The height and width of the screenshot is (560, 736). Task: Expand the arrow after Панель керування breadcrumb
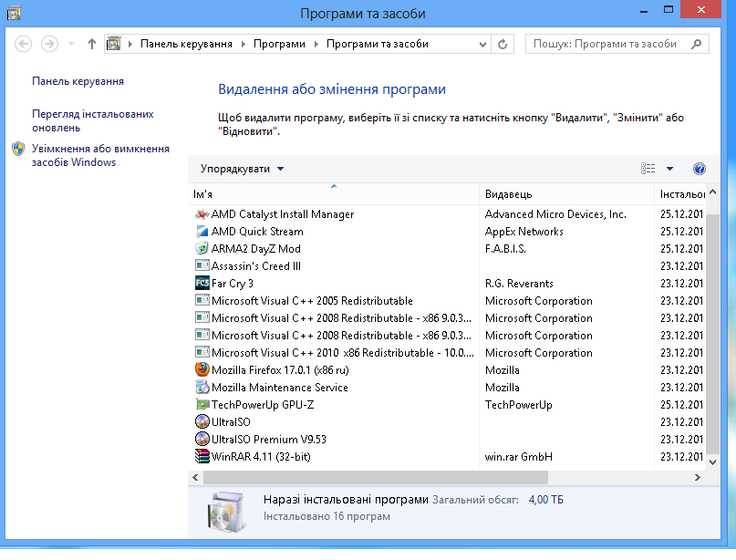(x=244, y=44)
